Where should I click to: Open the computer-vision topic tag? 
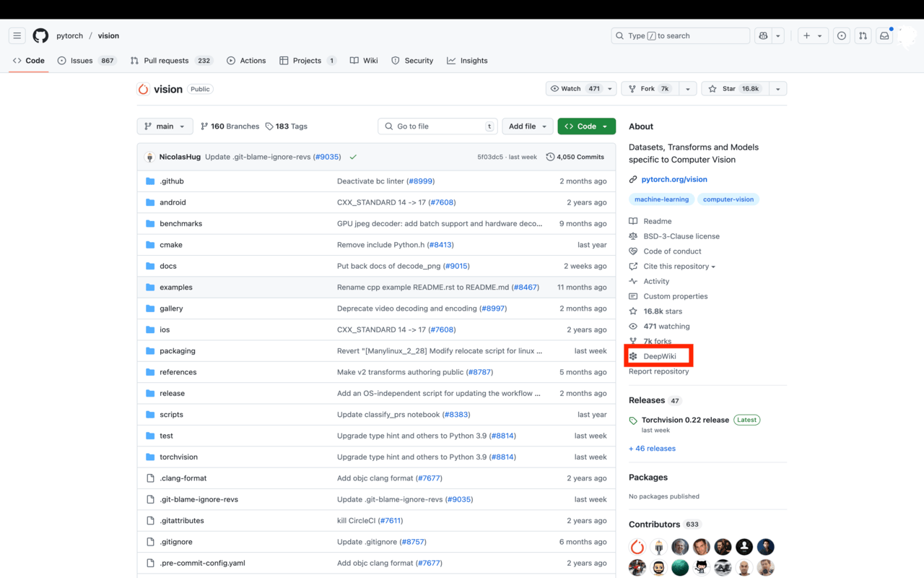[728, 199]
